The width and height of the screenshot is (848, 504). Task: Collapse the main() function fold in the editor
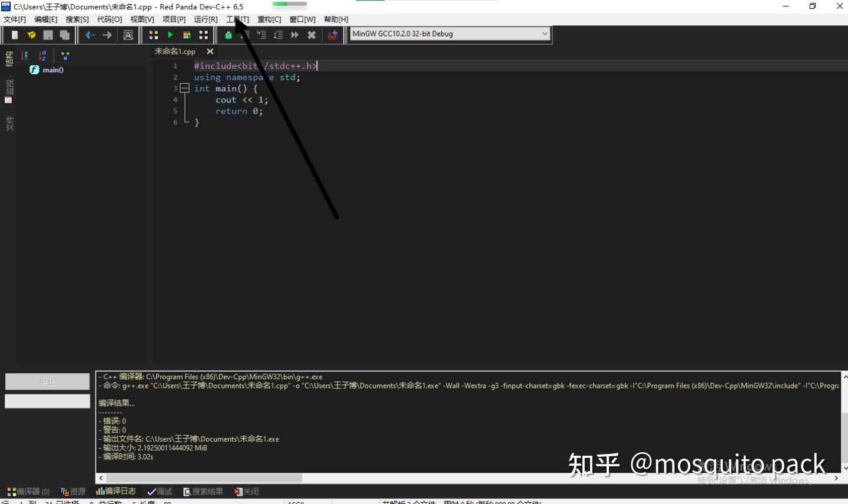point(185,88)
